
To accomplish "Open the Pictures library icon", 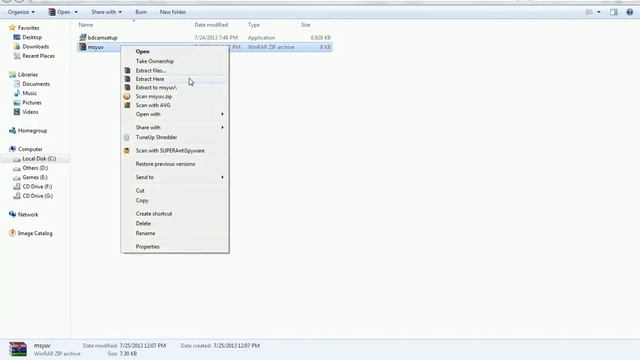I will pos(17,102).
